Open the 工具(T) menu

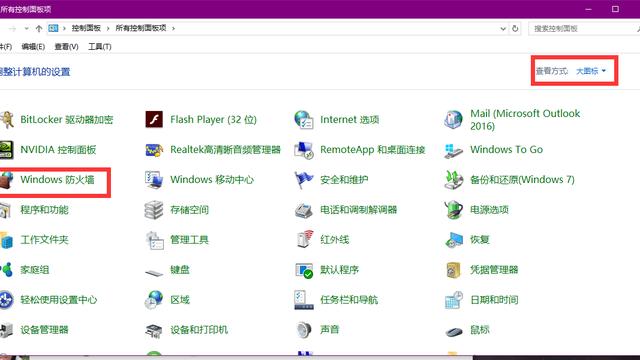[x=100, y=47]
